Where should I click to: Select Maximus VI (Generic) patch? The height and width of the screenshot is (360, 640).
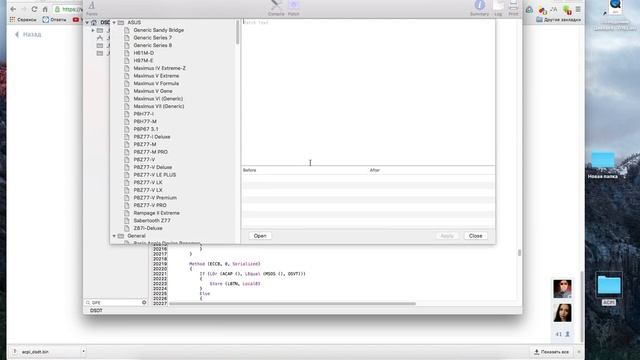pos(158,99)
